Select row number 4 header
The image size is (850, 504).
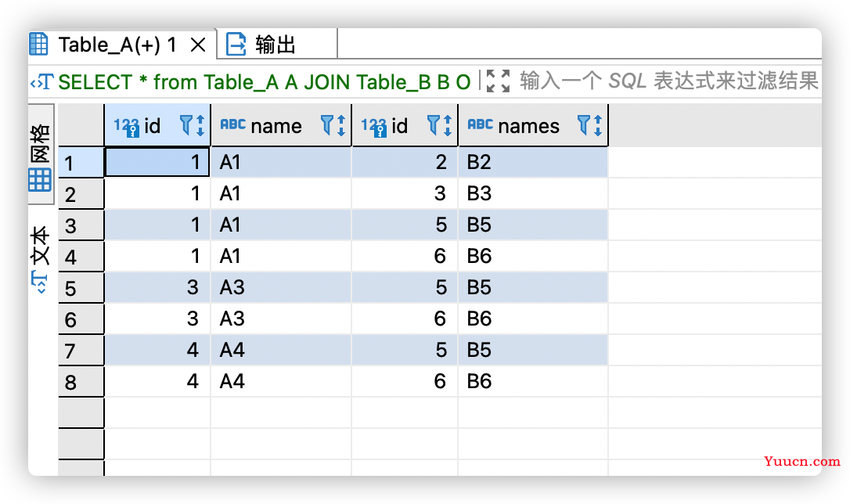(81, 257)
